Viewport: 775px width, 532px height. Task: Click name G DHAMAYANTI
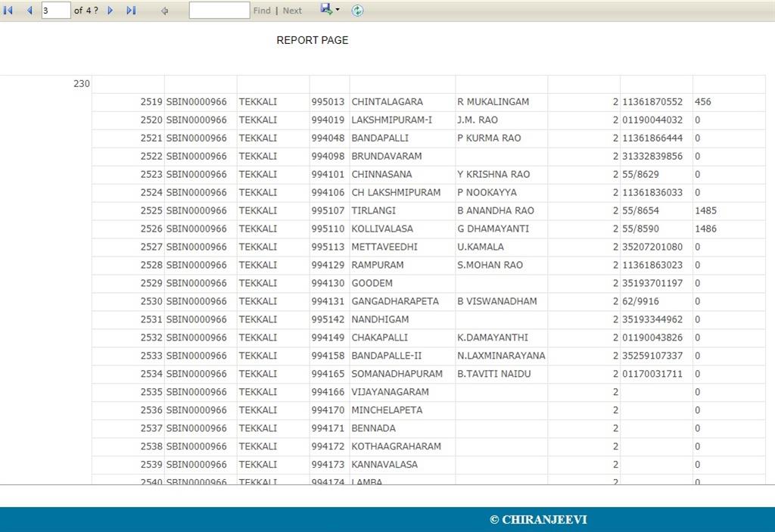(x=493, y=229)
